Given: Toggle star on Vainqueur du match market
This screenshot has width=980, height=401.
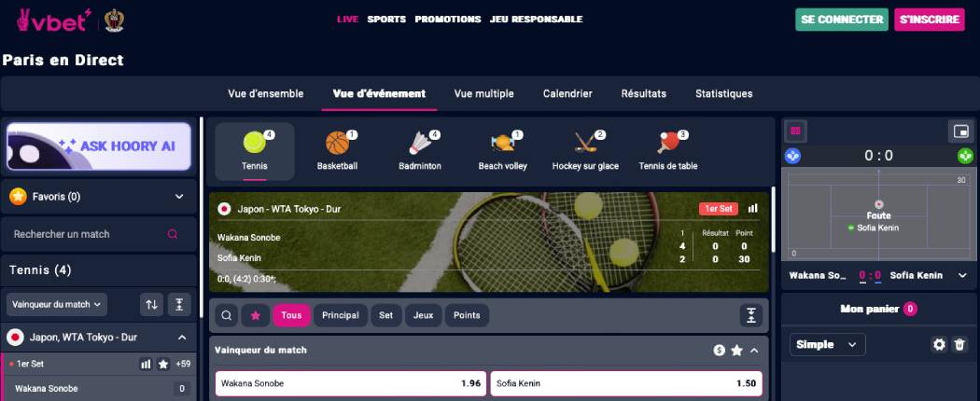Looking at the screenshot, I should point(737,351).
